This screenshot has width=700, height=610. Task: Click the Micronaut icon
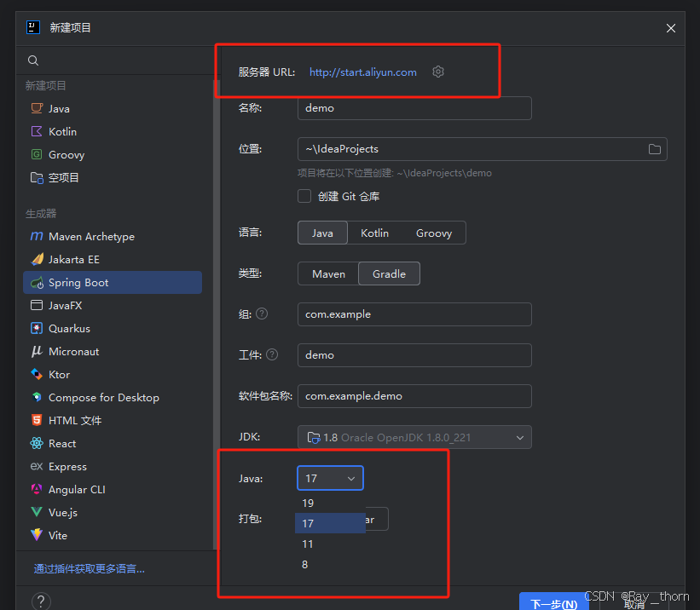37,351
